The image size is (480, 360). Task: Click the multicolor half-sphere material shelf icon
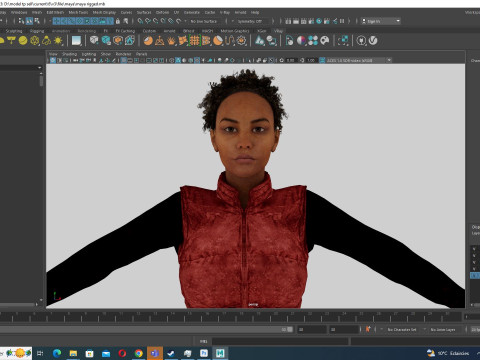pyautogui.click(x=301, y=41)
